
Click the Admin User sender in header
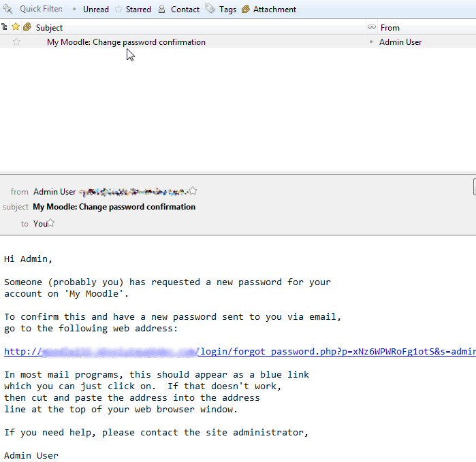click(x=54, y=192)
